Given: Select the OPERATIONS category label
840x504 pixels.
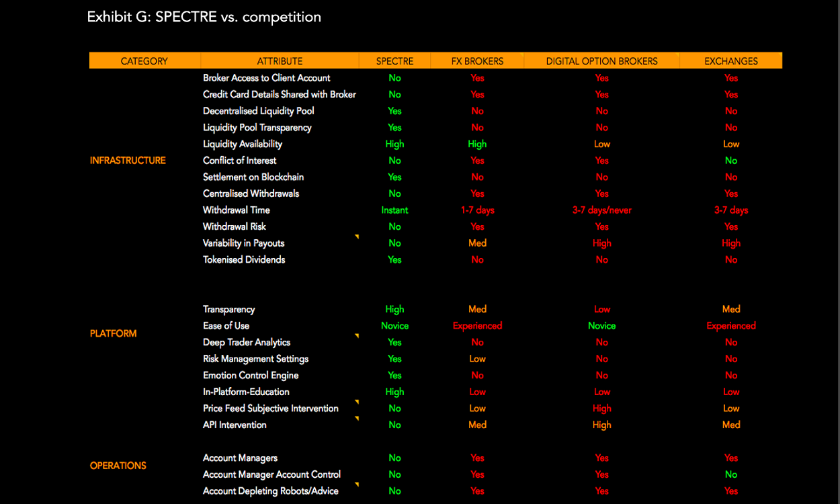Looking at the screenshot, I should [118, 466].
